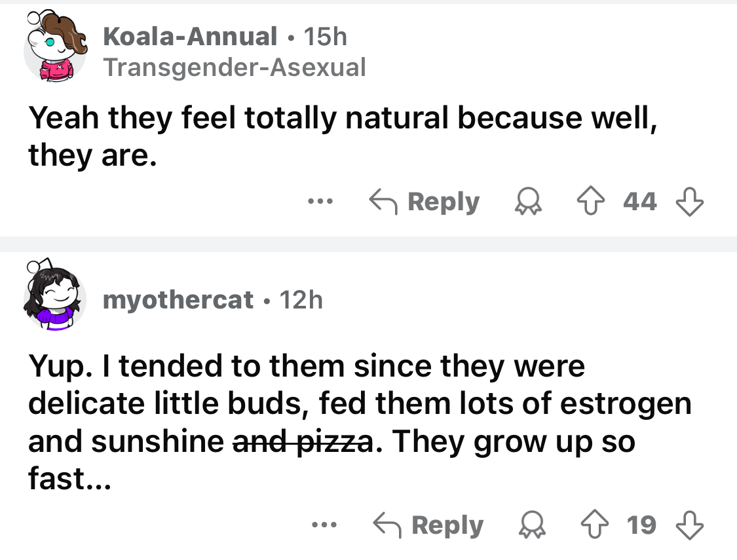Click the 44 vote score
737x560 pixels.
pos(640,202)
